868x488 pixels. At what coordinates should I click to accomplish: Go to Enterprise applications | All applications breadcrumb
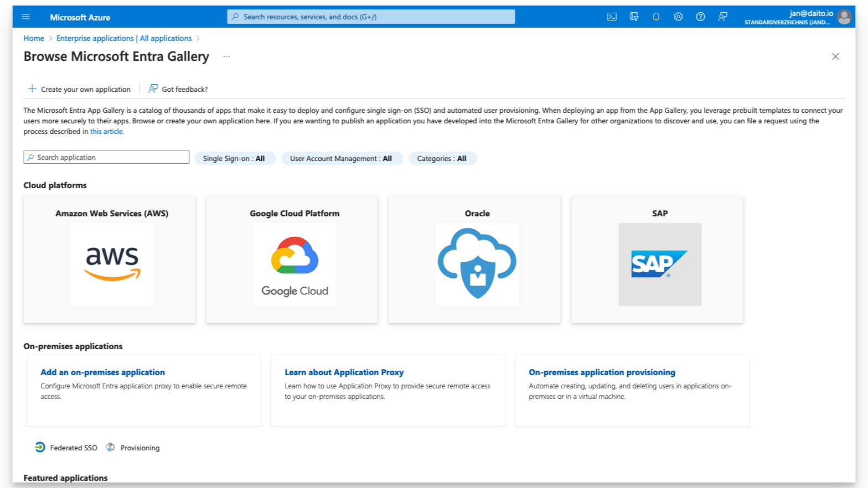(x=124, y=38)
